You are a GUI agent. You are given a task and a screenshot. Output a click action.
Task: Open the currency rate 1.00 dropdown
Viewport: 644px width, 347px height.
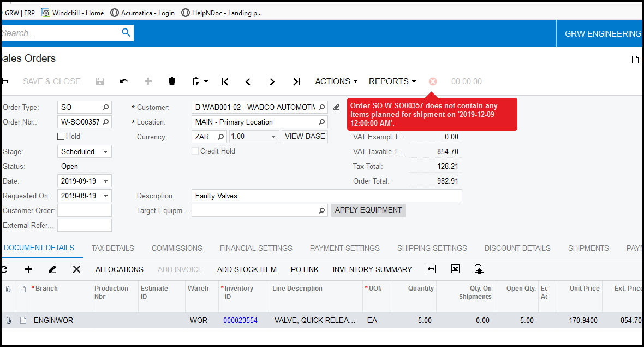click(273, 137)
